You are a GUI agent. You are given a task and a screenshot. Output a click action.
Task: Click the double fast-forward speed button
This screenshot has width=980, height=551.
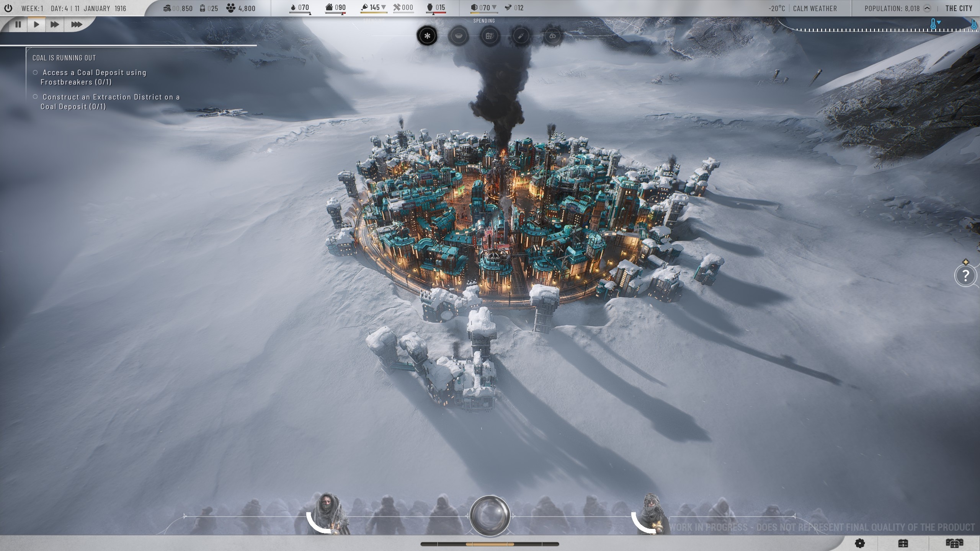tap(54, 24)
